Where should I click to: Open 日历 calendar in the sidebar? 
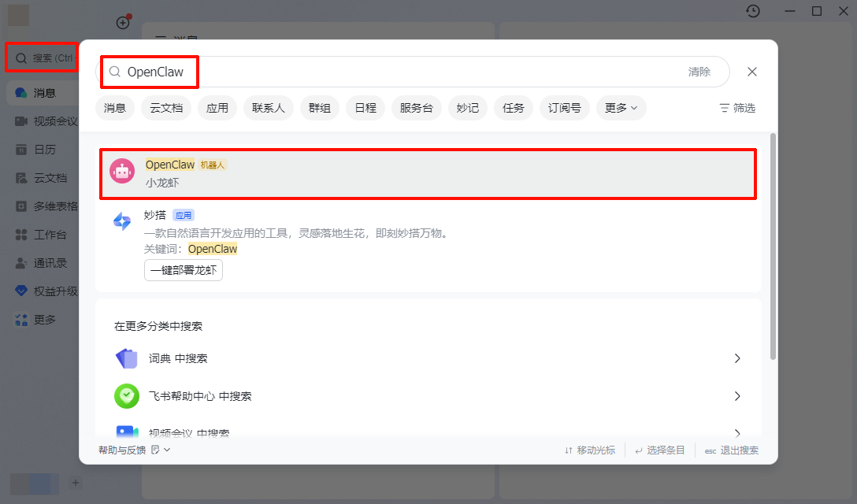(x=44, y=150)
